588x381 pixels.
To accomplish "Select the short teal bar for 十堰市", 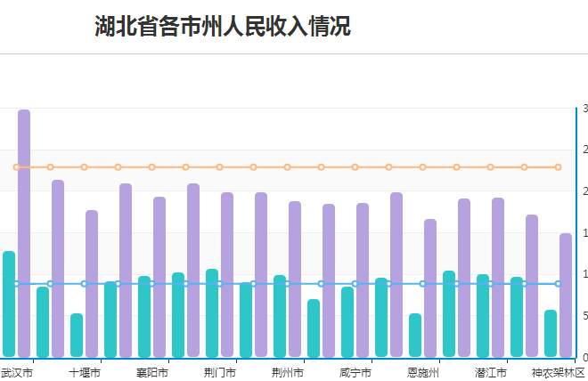I will [x=77, y=336].
